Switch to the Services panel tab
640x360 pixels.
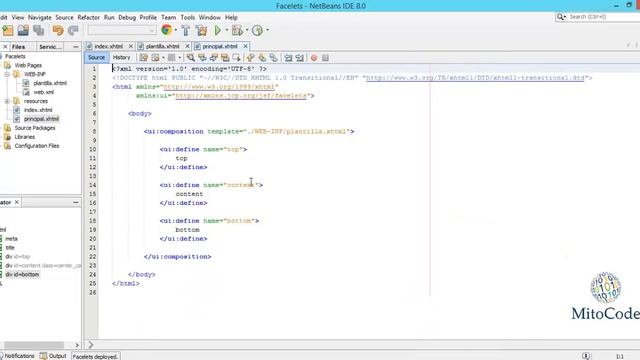tap(50, 47)
